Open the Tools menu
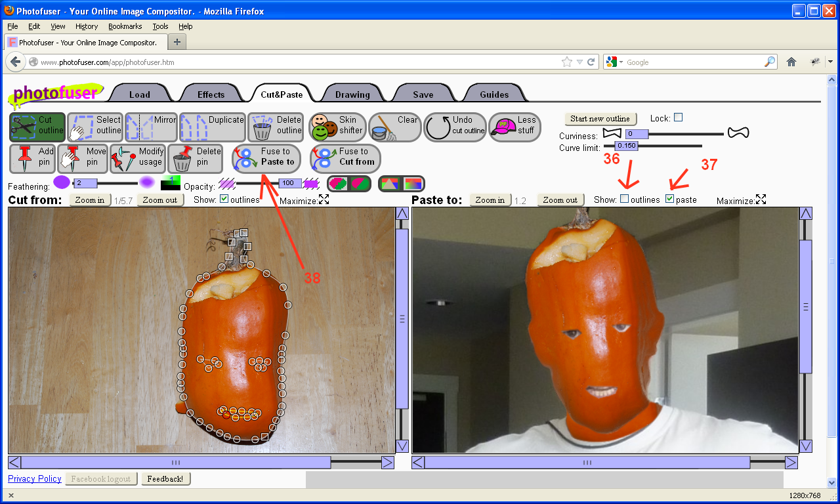Image resolution: width=840 pixels, height=504 pixels. (x=160, y=26)
